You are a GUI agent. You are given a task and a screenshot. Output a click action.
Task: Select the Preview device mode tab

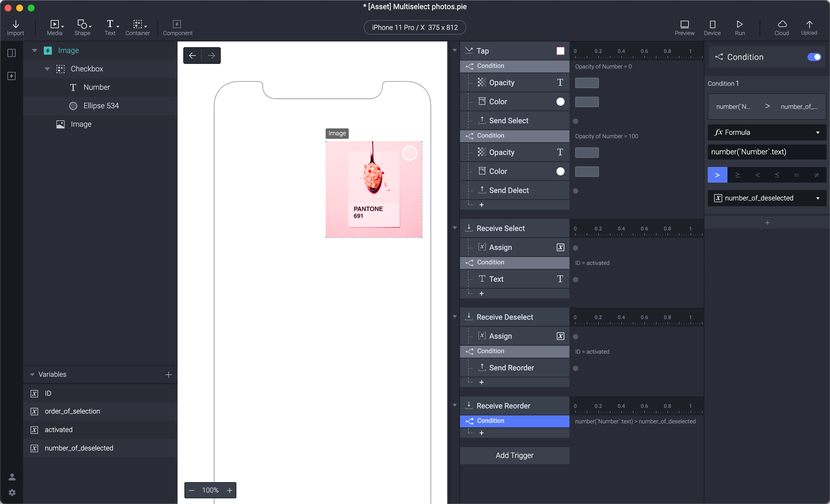[712, 27]
